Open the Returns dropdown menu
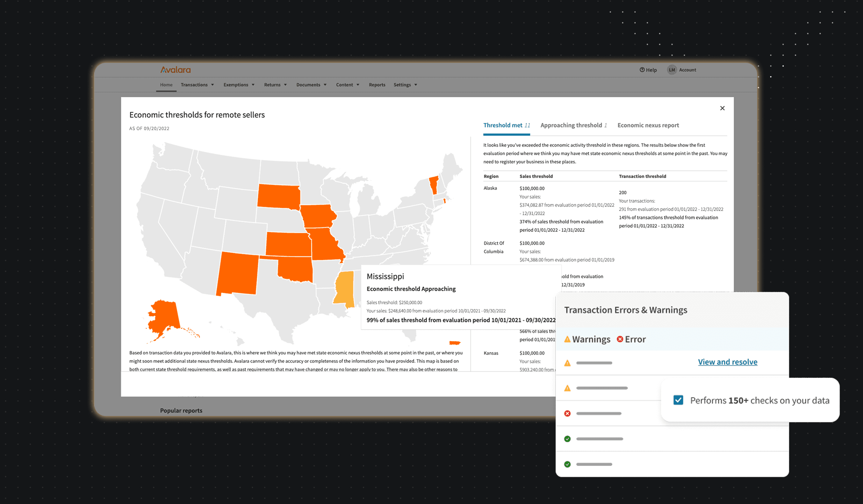 [275, 85]
